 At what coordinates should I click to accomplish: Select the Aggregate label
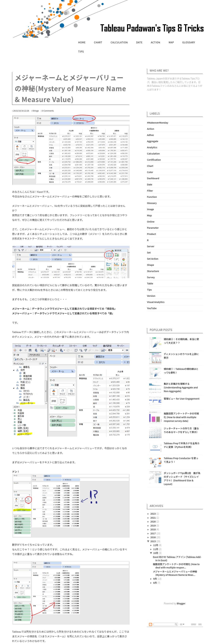pyautogui.click(x=152, y=141)
